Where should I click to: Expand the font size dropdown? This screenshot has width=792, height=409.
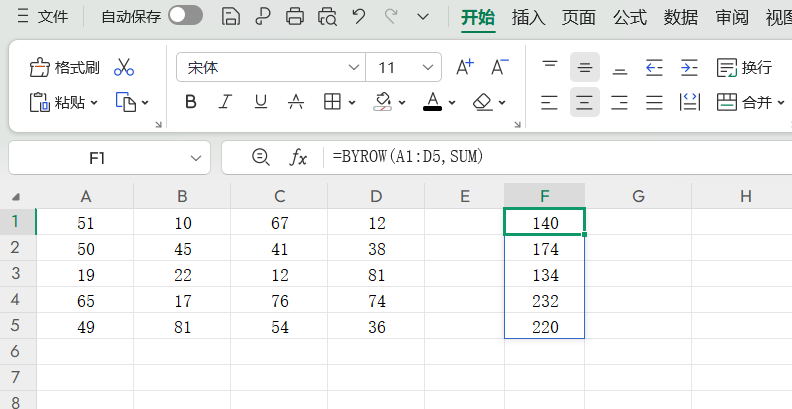(427, 68)
